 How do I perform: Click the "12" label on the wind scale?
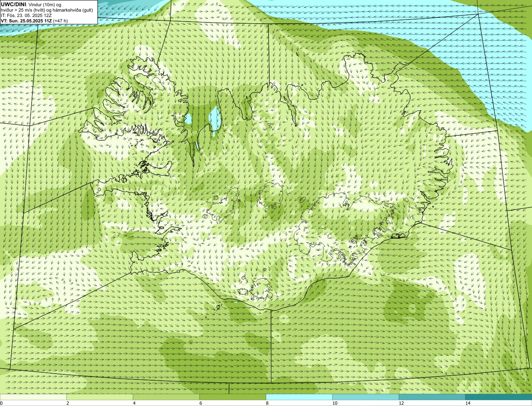(x=401, y=403)
